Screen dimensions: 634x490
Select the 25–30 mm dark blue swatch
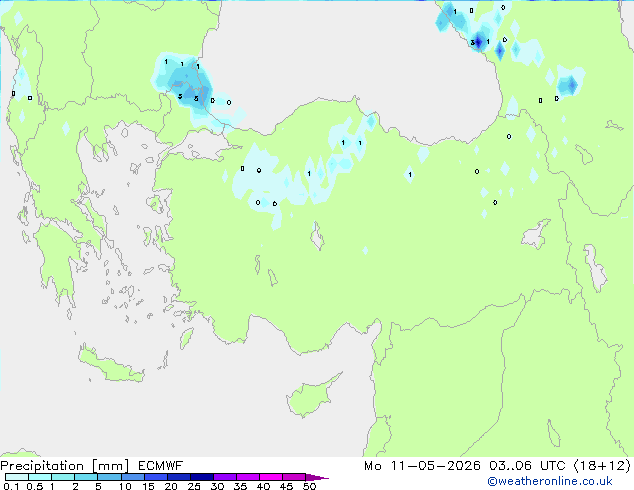tap(202, 477)
